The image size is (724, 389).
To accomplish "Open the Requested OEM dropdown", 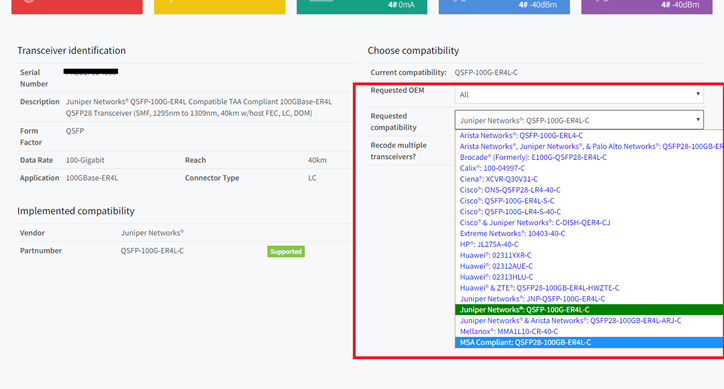I will tap(579, 95).
